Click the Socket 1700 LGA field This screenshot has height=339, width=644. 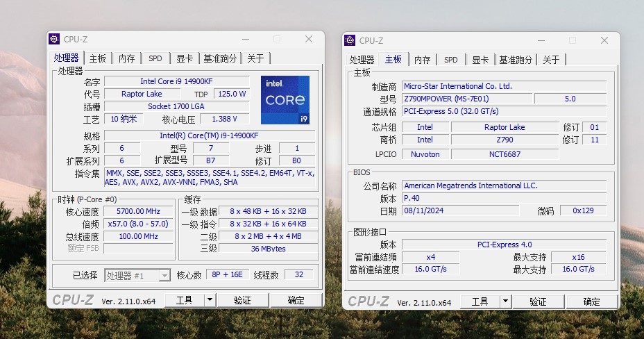point(176,106)
